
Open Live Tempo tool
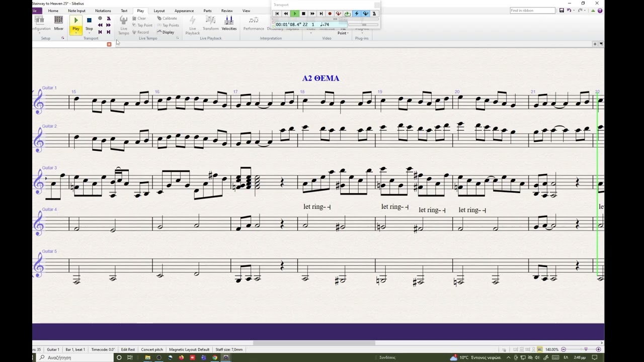[123, 25]
